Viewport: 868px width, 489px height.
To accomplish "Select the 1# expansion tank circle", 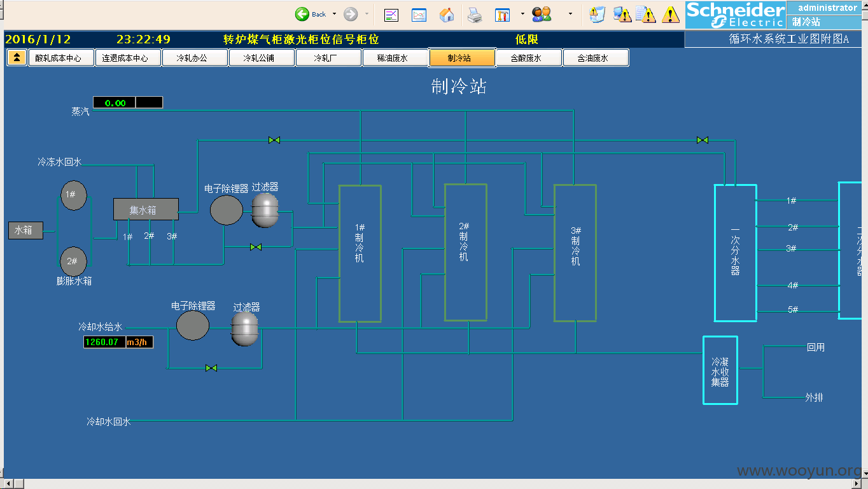I will click(74, 195).
